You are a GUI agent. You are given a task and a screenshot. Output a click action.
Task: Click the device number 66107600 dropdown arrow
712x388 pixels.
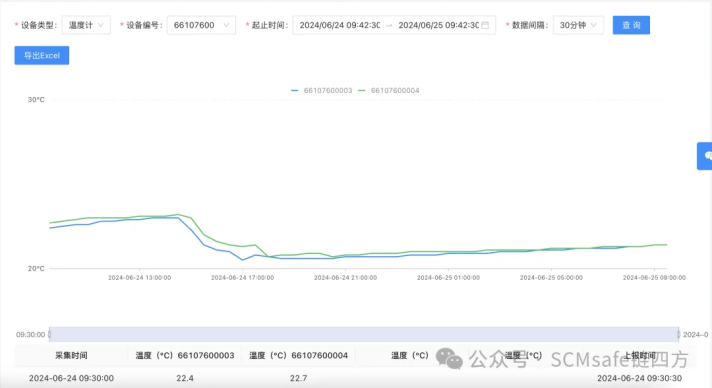pos(226,25)
